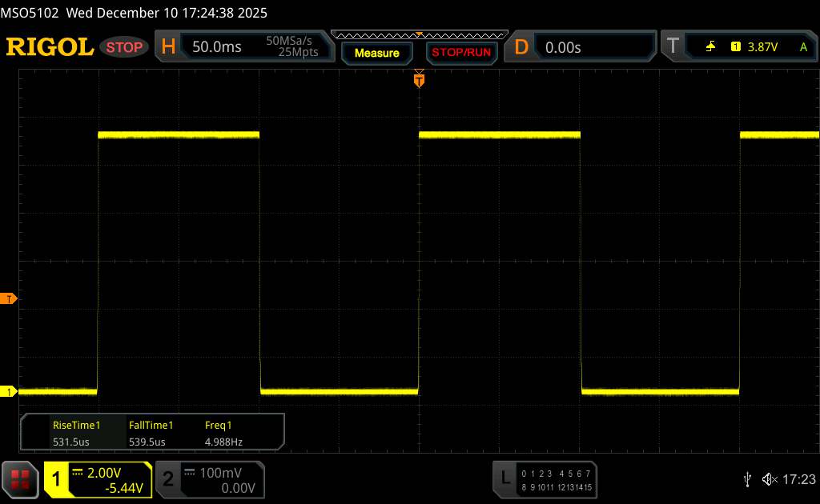The image size is (820, 504).
Task: Click the orange trigger level marker on left edge
Action: pyautogui.click(x=10, y=299)
